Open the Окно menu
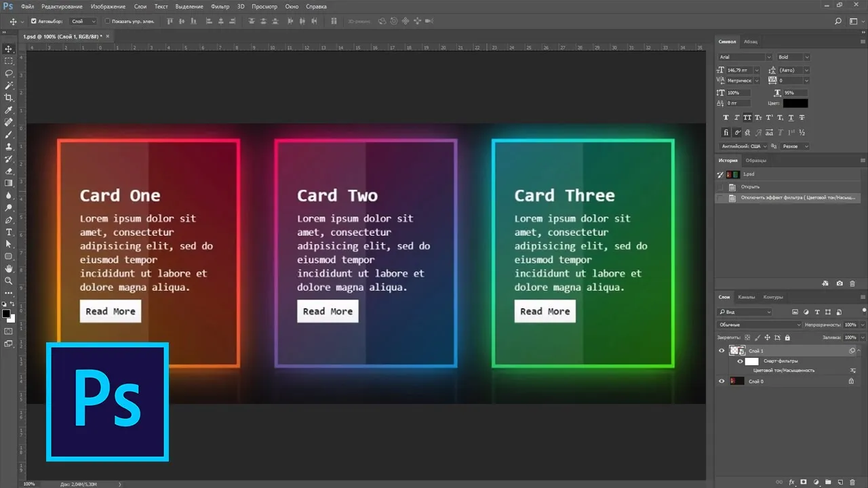 tap(292, 6)
